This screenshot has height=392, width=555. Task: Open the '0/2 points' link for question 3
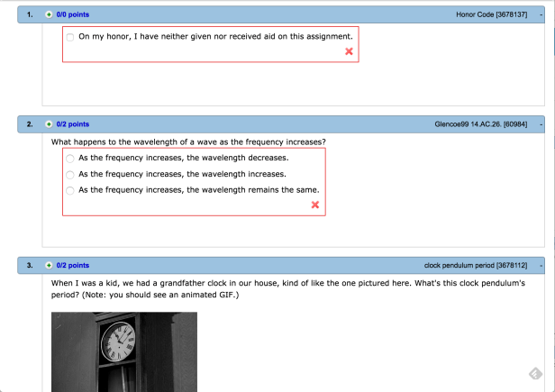tap(72, 266)
